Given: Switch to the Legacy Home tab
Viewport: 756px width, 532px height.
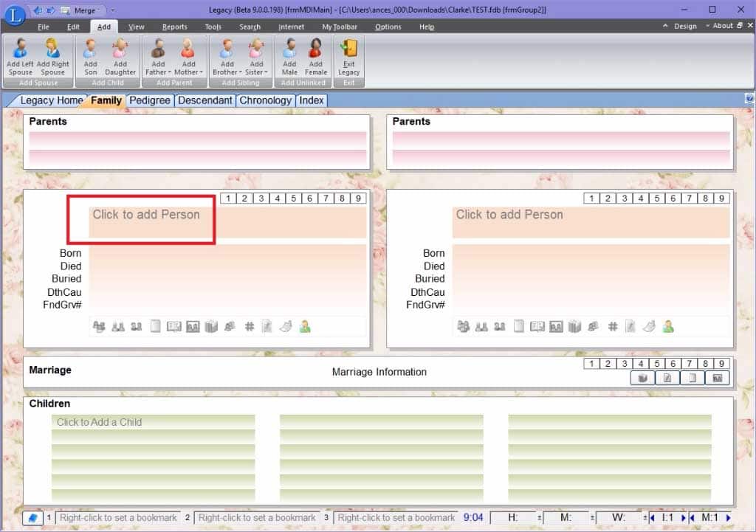Looking at the screenshot, I should 51,100.
